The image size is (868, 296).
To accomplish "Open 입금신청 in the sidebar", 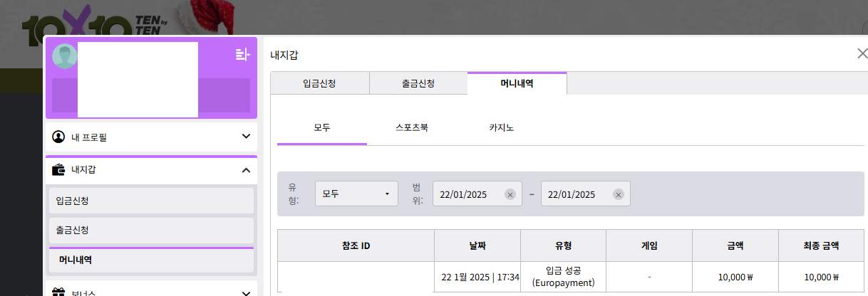I will [151, 201].
